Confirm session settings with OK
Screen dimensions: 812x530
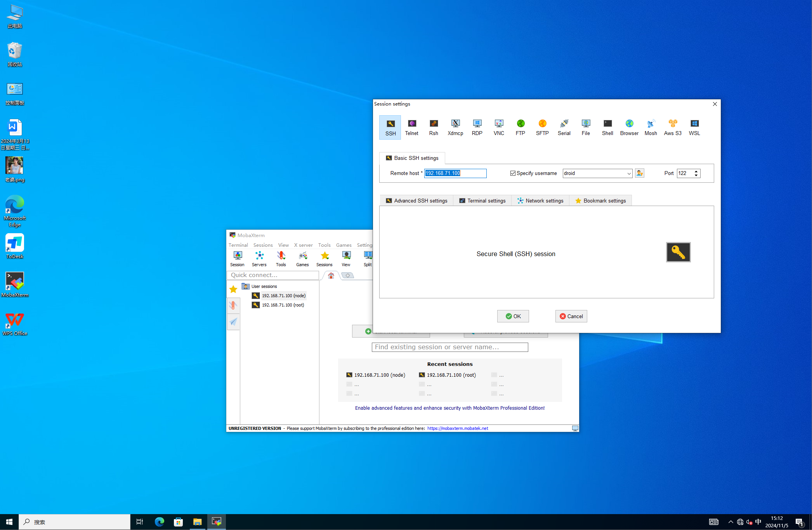513,316
